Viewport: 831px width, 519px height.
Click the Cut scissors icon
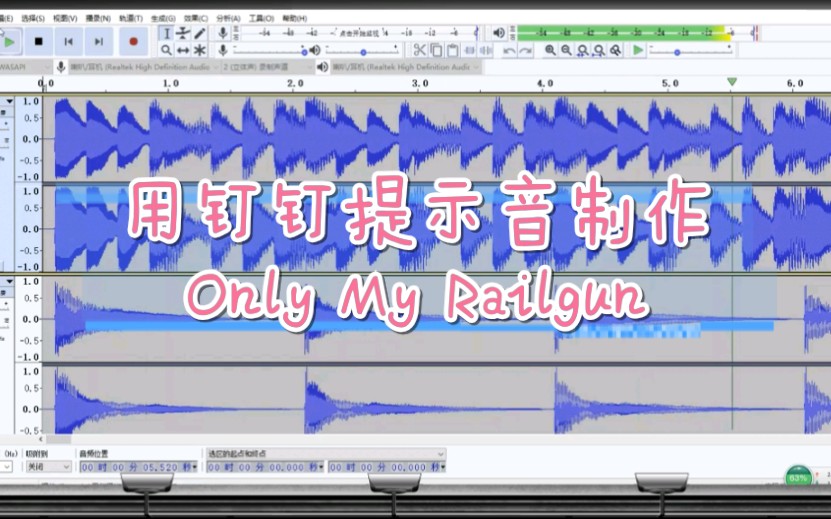click(420, 50)
